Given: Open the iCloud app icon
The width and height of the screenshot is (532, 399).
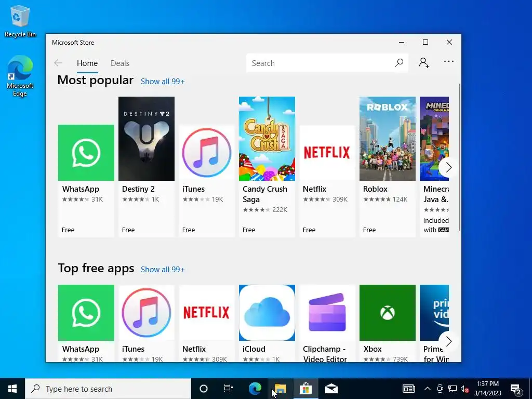Looking at the screenshot, I should click(x=267, y=312).
